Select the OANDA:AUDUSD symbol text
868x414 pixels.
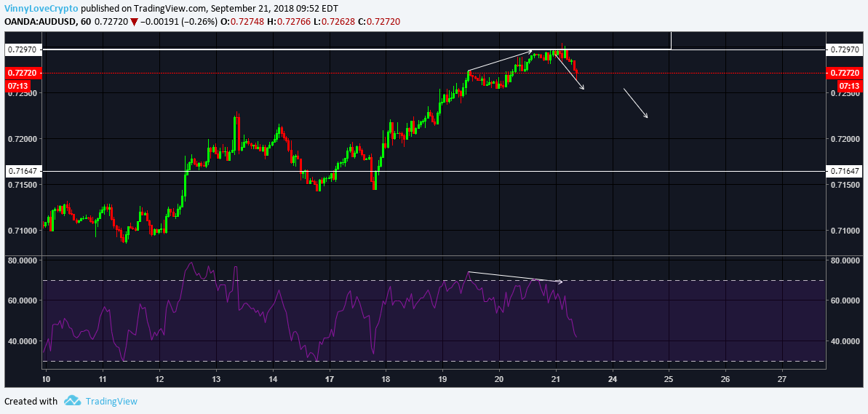click(41, 22)
